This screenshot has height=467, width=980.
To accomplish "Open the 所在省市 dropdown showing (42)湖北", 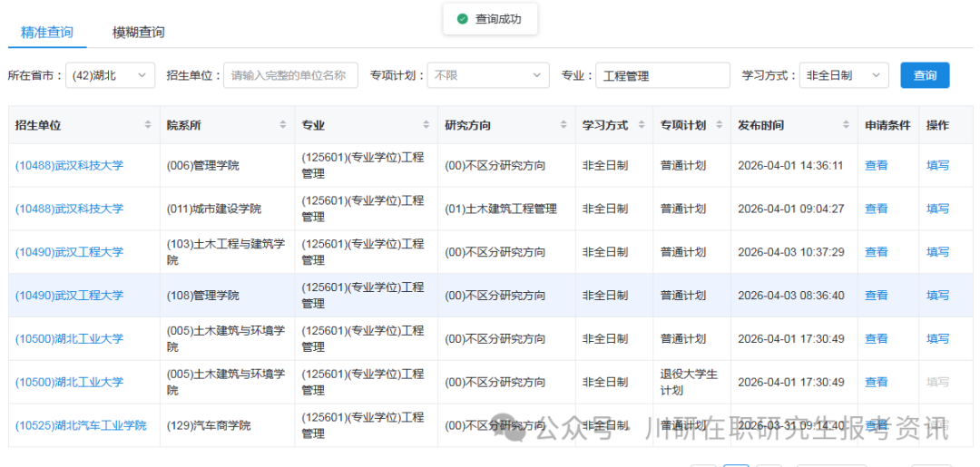I will pos(110,75).
